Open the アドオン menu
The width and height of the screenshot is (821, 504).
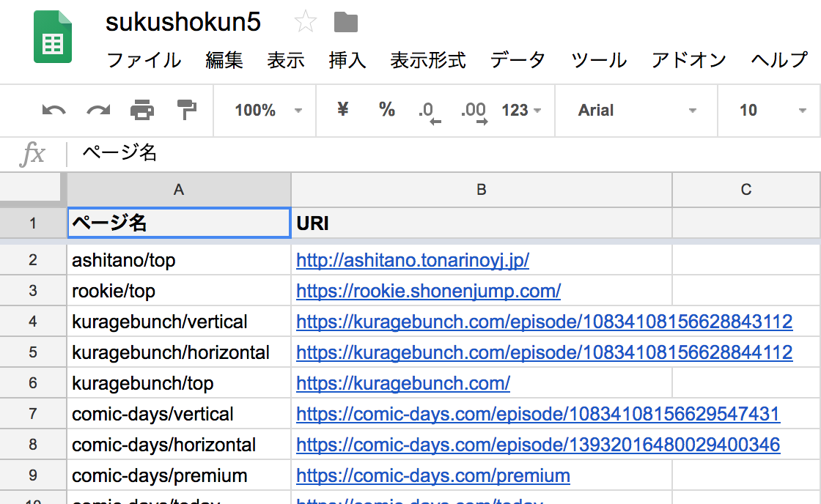tap(688, 60)
